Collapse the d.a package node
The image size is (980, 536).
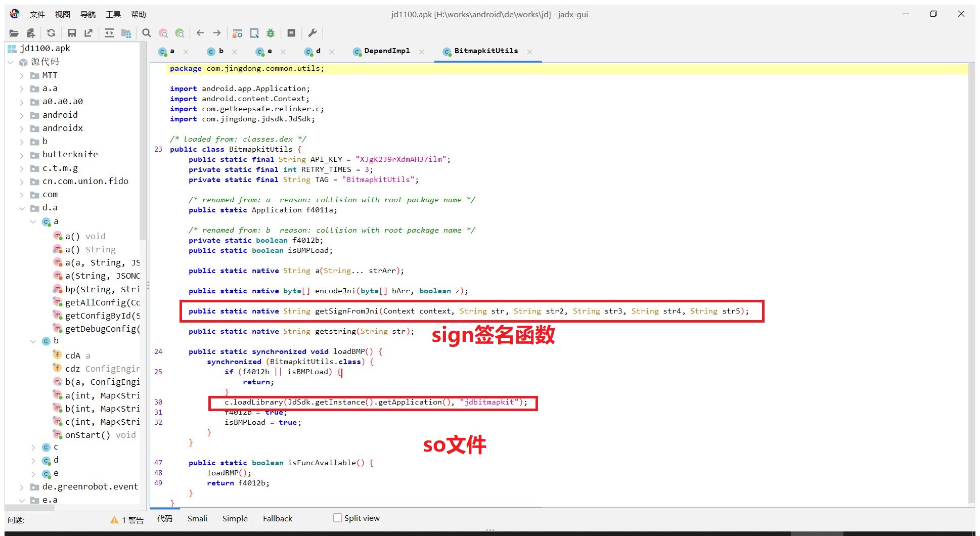click(x=22, y=208)
